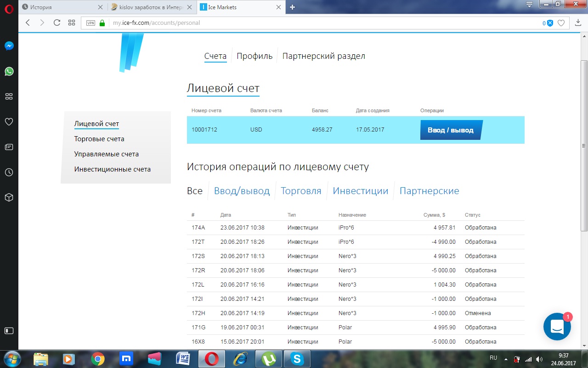Reload the current page
The width and height of the screenshot is (588, 368).
(57, 23)
